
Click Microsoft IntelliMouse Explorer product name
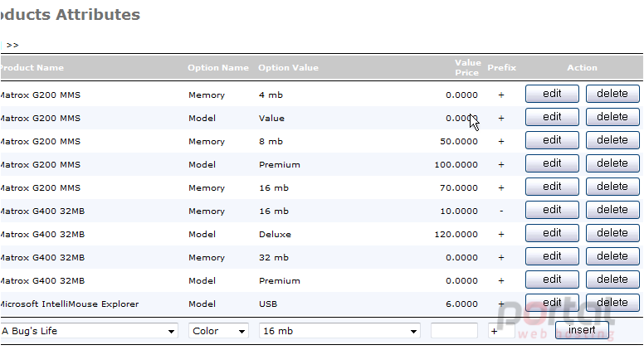tap(69, 304)
